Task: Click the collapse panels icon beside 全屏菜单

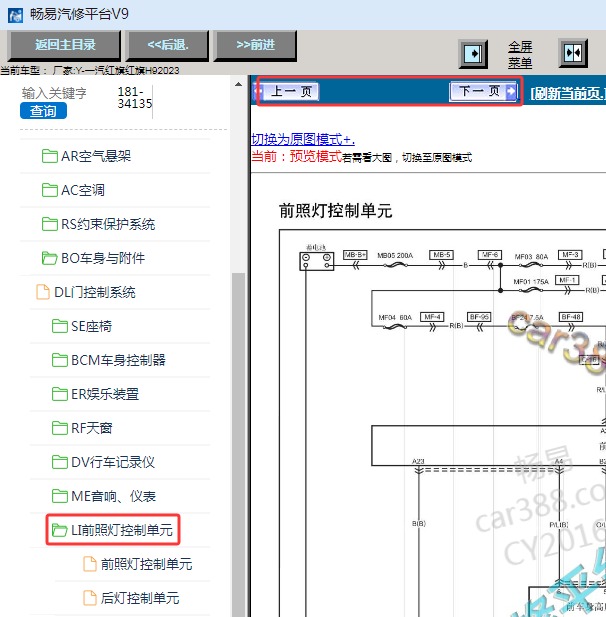Action: 573,53
